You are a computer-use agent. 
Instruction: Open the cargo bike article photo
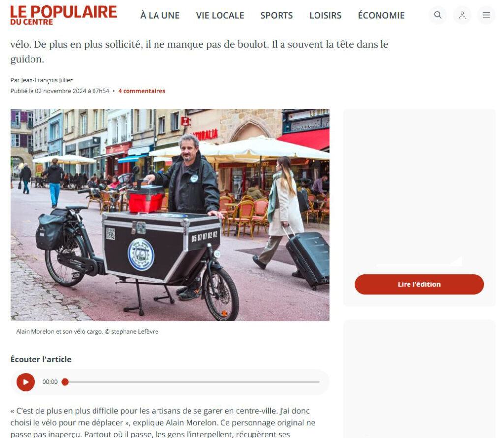coord(170,215)
